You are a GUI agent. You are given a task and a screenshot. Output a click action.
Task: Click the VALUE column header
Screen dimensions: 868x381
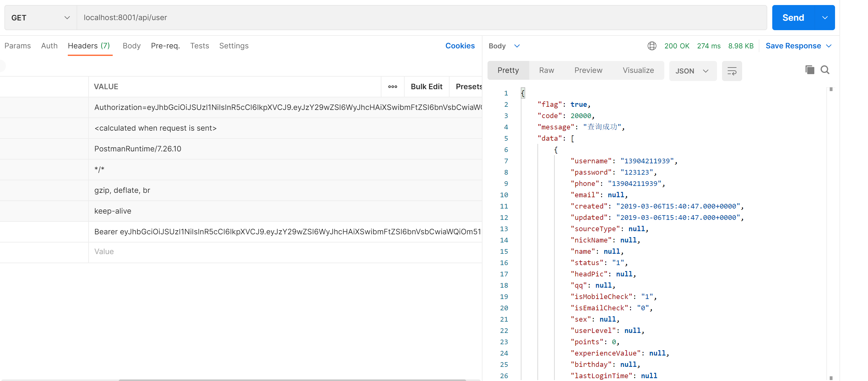click(106, 87)
